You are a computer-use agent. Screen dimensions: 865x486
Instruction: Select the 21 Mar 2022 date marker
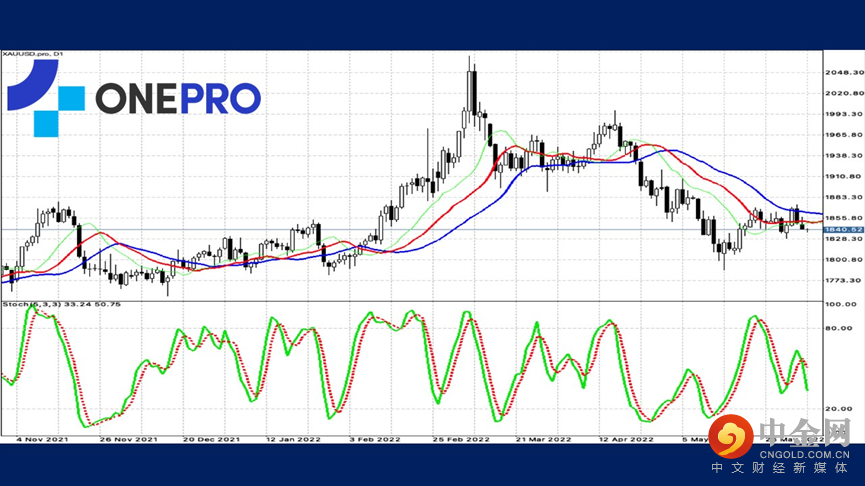[x=543, y=440]
